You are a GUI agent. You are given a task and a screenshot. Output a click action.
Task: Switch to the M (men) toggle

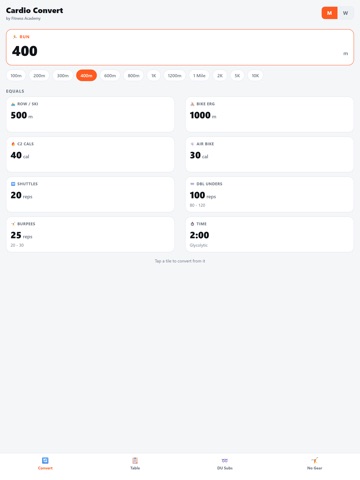(x=329, y=13)
